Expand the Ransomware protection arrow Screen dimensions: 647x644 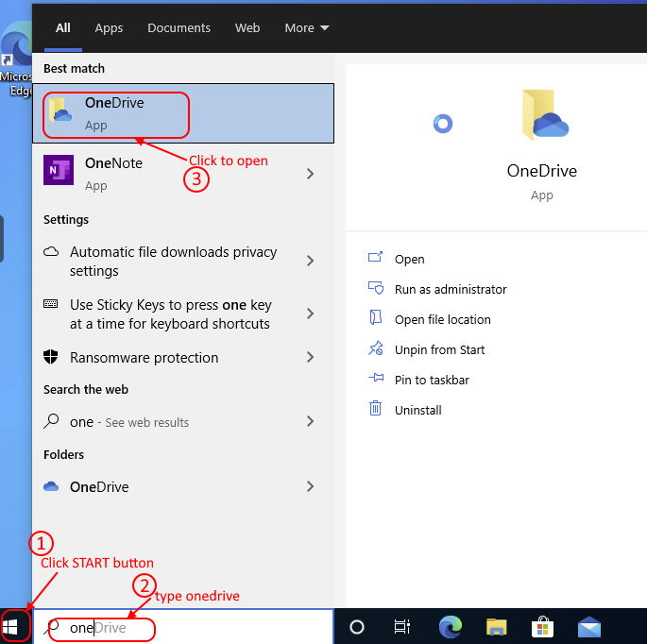coord(311,357)
